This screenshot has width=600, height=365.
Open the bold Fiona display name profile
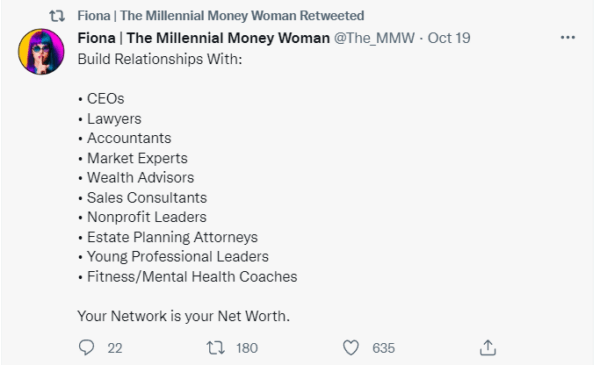pos(204,38)
